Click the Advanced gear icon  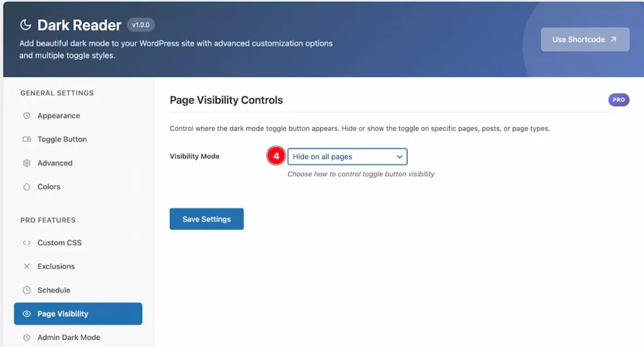(x=26, y=163)
